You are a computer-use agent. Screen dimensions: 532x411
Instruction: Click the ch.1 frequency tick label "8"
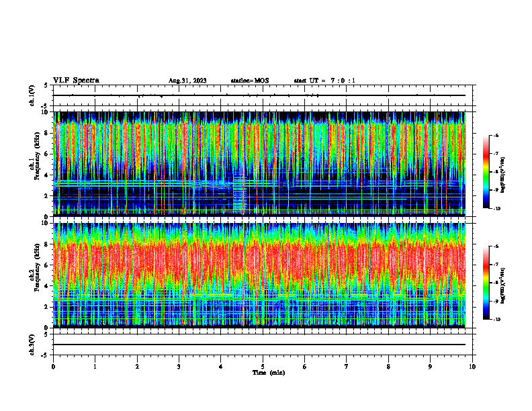coord(47,133)
